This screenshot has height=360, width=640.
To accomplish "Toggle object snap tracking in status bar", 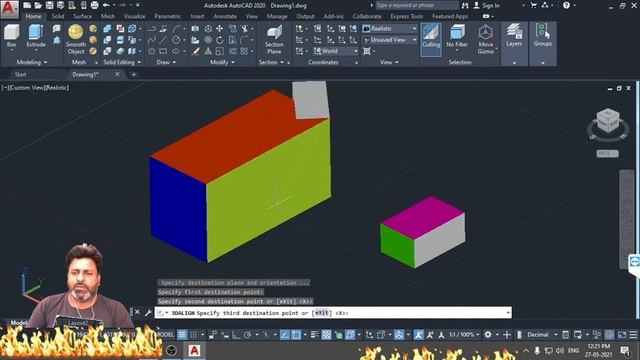I will (x=285, y=335).
